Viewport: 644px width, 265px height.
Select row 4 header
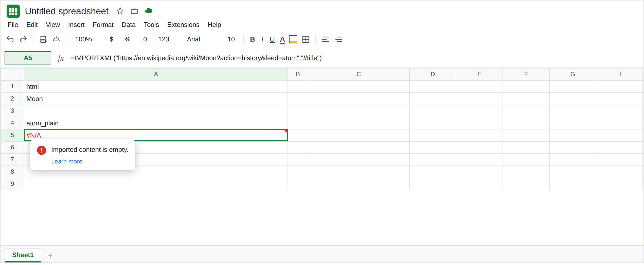[12, 123]
